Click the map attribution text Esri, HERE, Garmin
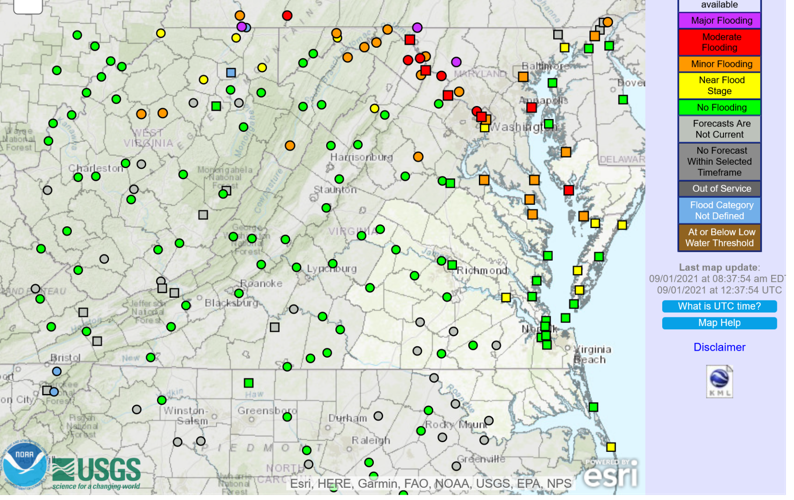Screen dimensions: 794x500 [431, 484]
